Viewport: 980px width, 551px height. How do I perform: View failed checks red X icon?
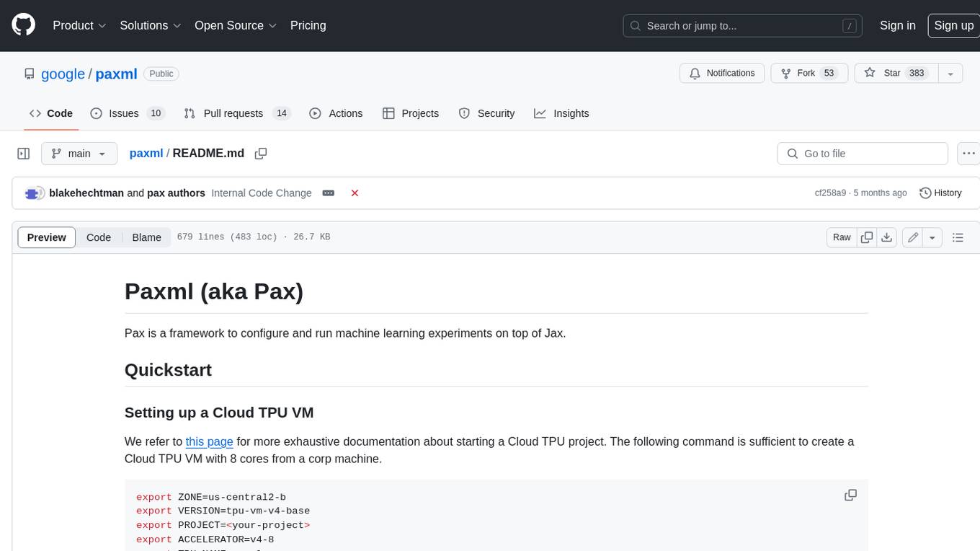(355, 193)
